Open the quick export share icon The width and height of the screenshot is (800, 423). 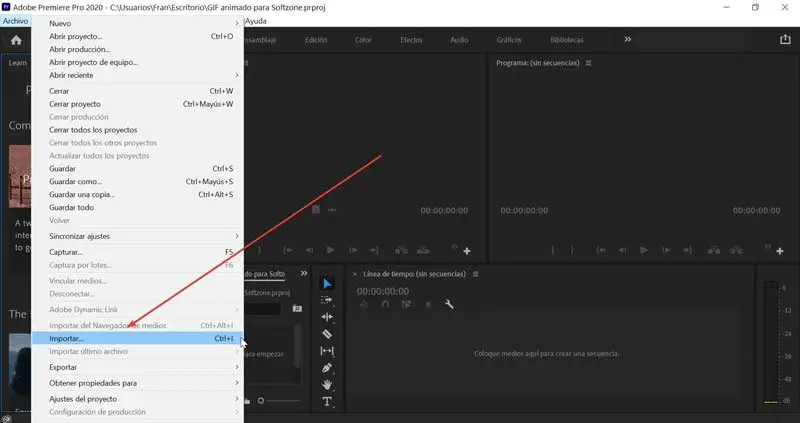pyautogui.click(x=785, y=40)
